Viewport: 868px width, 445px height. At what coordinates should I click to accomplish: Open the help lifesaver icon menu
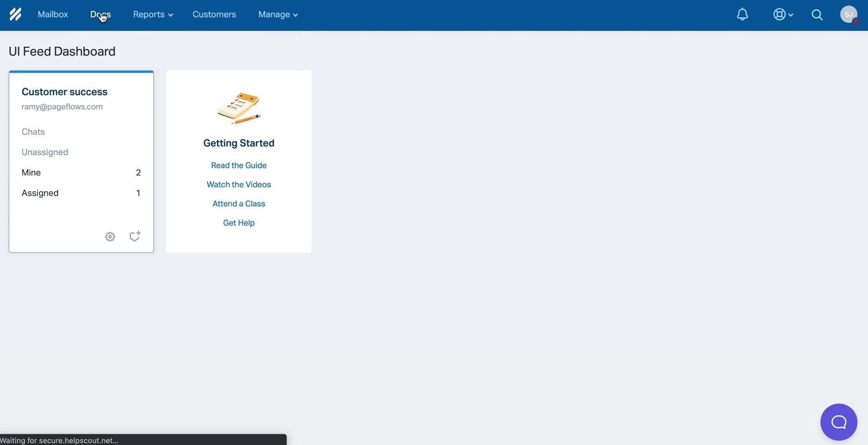783,14
